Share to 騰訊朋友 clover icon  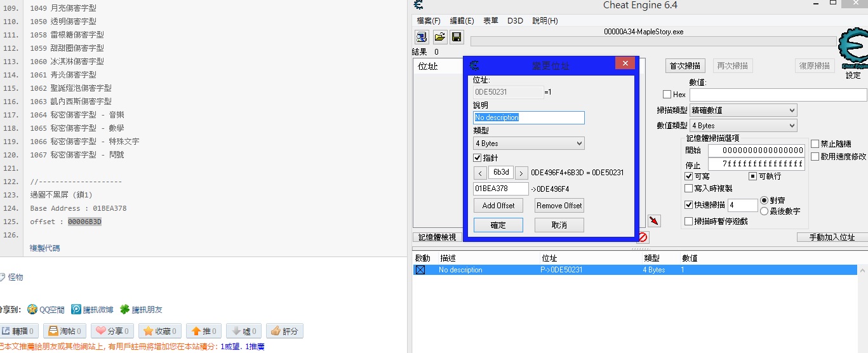click(124, 309)
